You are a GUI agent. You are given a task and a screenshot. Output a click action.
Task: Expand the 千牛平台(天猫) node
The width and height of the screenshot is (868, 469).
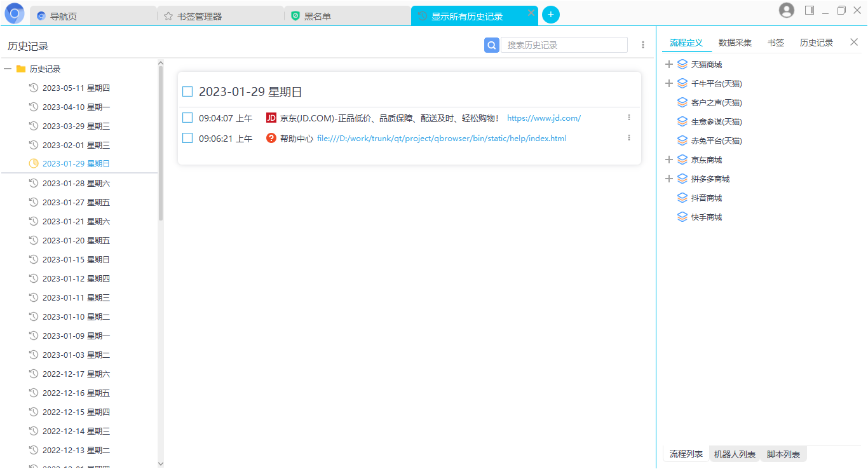pos(668,83)
